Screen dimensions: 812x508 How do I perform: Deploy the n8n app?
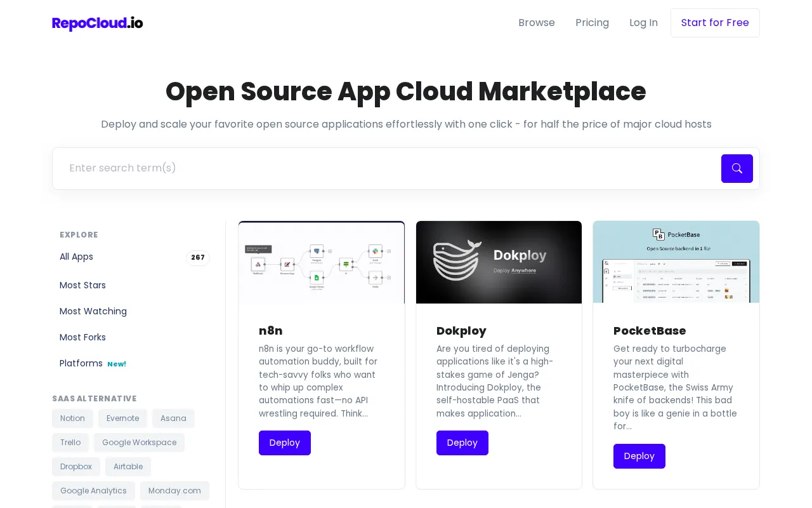285,443
